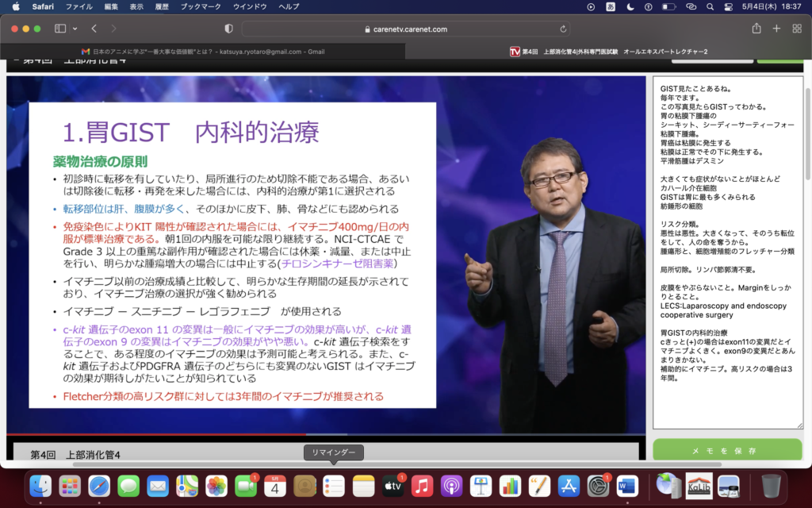812x508 pixels.
Task: Open Reminders from the Dock
Action: coord(334,486)
